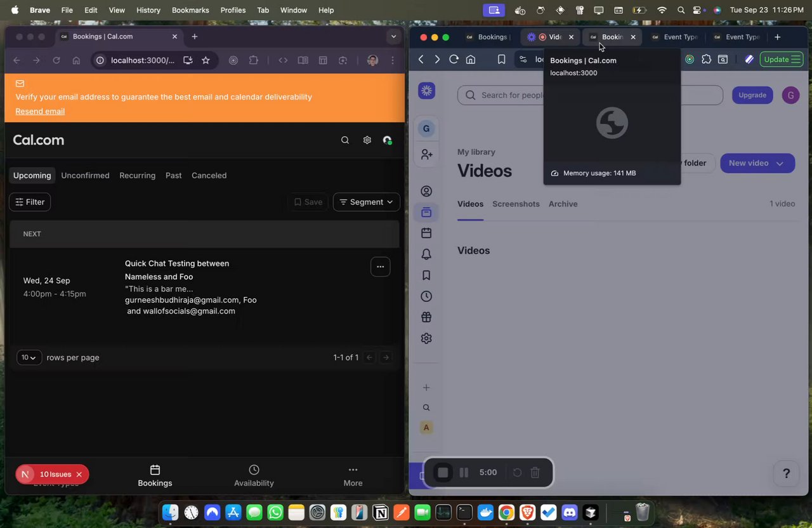The image size is (812, 528).
Task: Click bookmark icon in right browser toolbar
Action: tap(501, 59)
